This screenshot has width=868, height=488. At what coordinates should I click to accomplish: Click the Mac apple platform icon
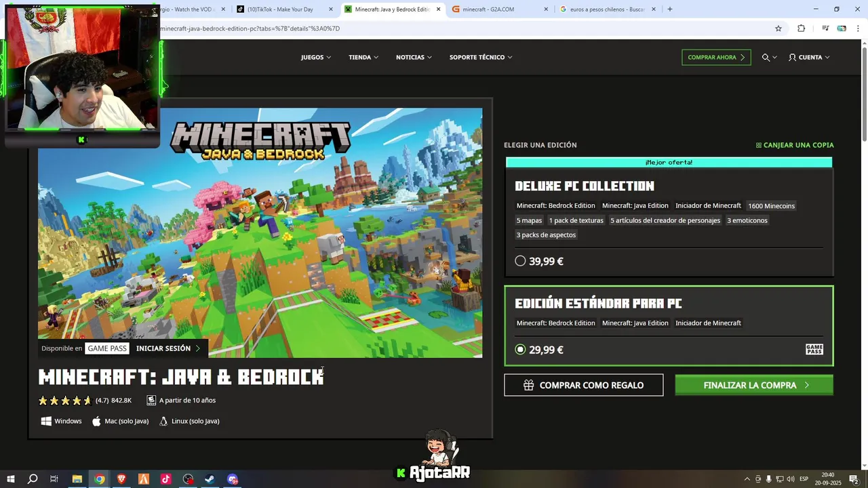[96, 421]
